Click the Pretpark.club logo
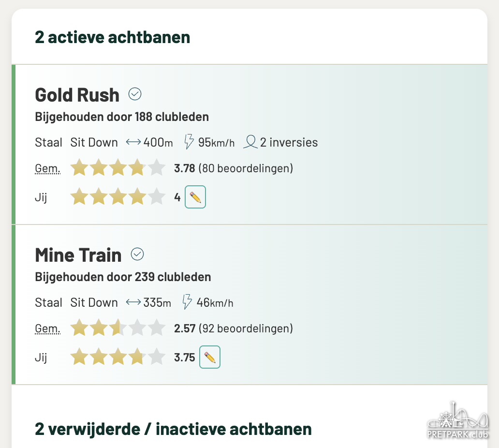Screen dimensions: 499x448 coord(457,420)
